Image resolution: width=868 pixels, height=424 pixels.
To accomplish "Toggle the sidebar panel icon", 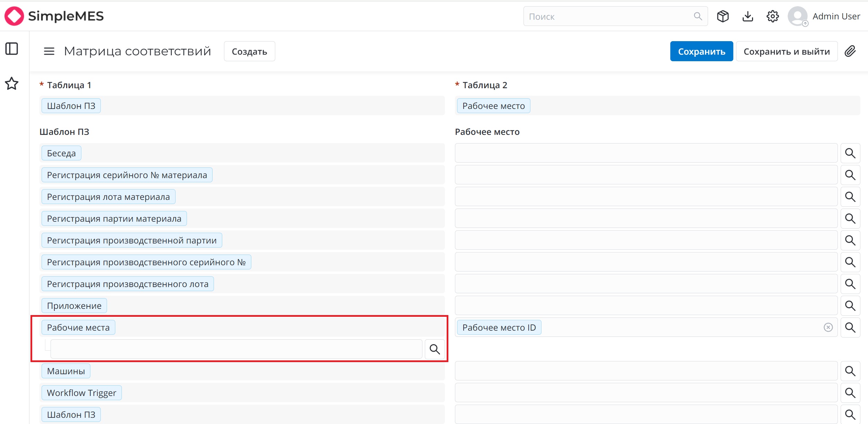I will point(11,49).
